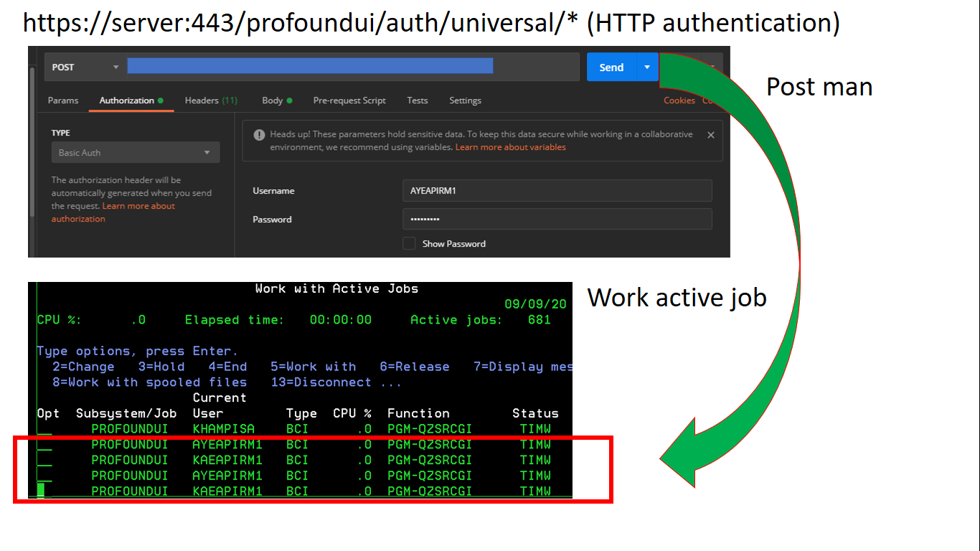Click the 2=Change option text
Viewport: 980px width, 551px height.
point(83,367)
